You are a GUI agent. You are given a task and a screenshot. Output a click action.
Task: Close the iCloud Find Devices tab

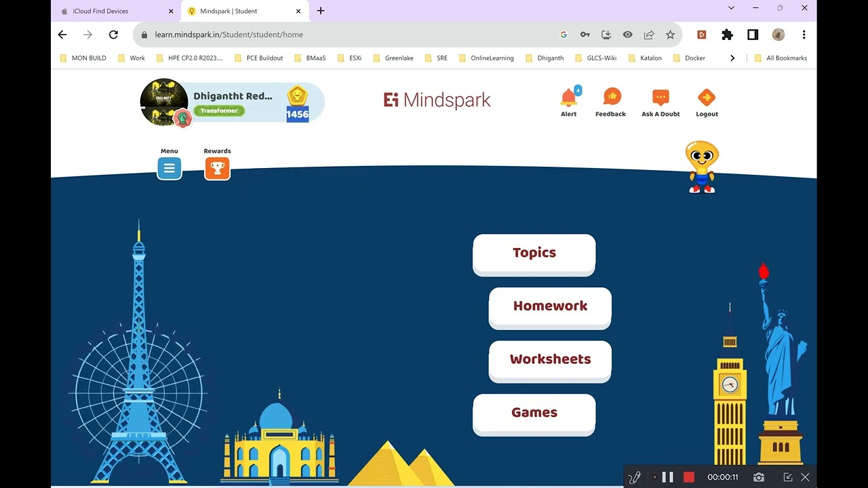tap(171, 11)
